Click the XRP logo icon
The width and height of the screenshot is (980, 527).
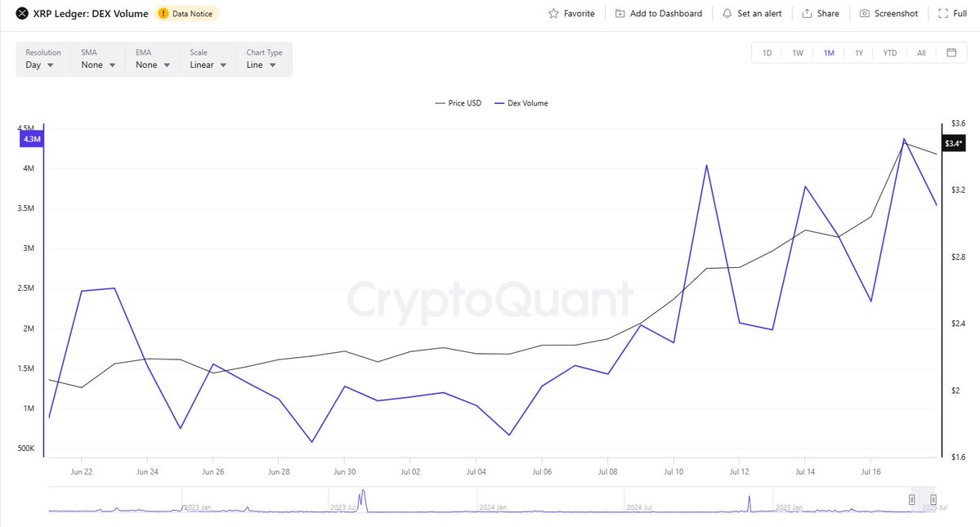(22, 13)
